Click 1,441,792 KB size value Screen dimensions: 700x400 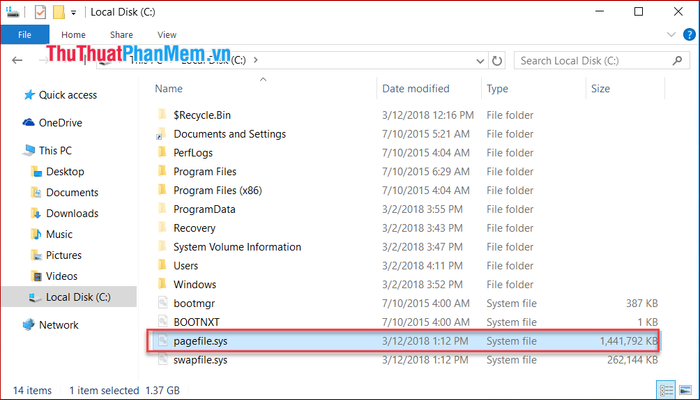(629, 341)
